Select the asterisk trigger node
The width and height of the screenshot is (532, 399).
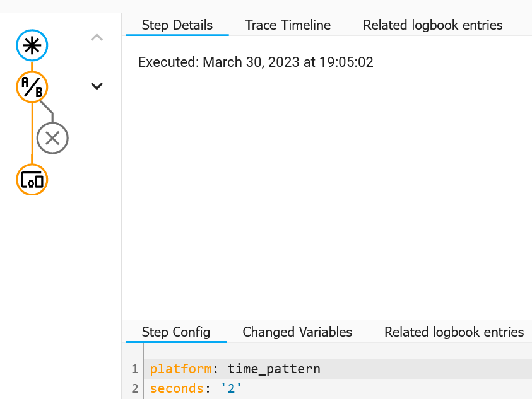pos(32,45)
